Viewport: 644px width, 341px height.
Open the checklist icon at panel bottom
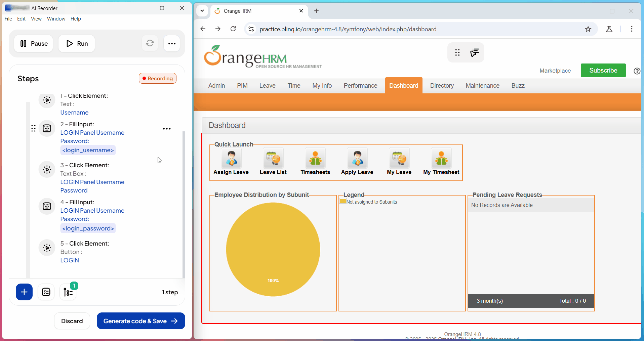pos(46,292)
